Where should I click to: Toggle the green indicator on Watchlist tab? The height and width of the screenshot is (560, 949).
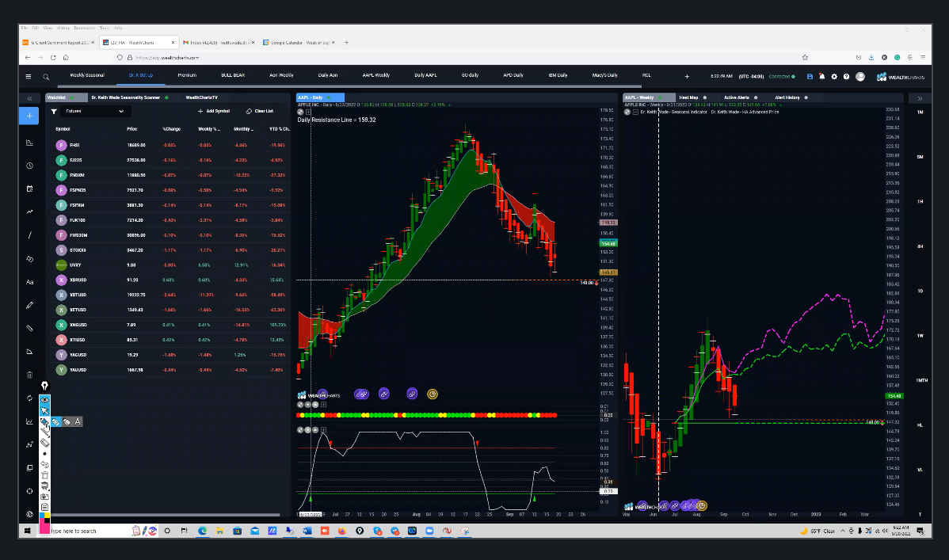click(x=71, y=97)
